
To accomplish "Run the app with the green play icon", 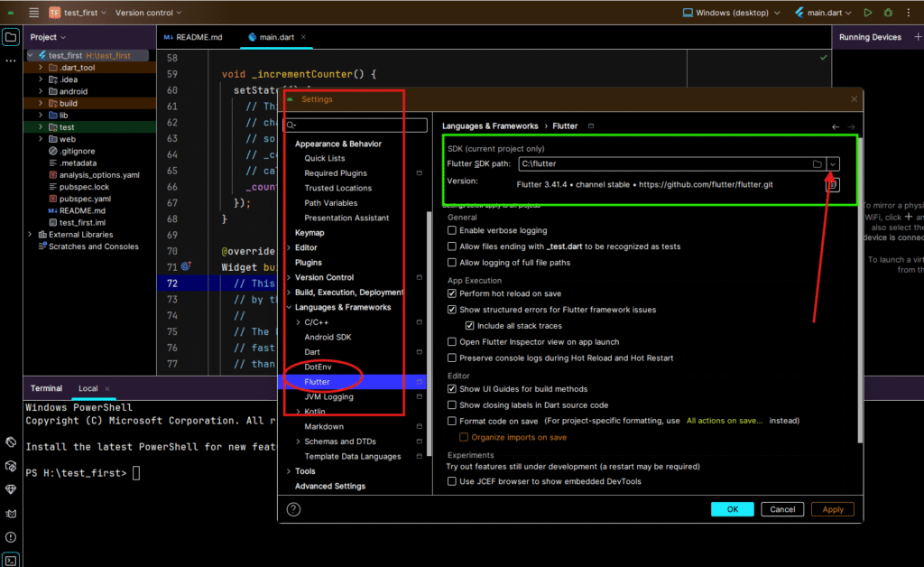I will (x=867, y=13).
